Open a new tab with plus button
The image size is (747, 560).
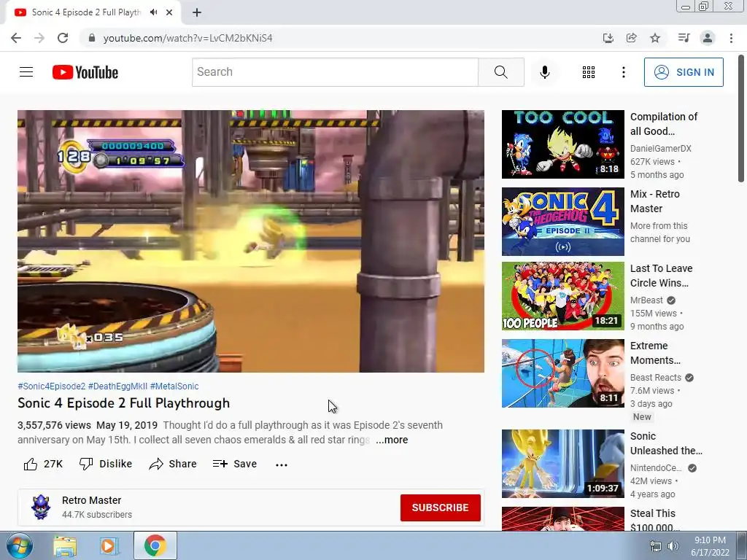click(x=197, y=12)
